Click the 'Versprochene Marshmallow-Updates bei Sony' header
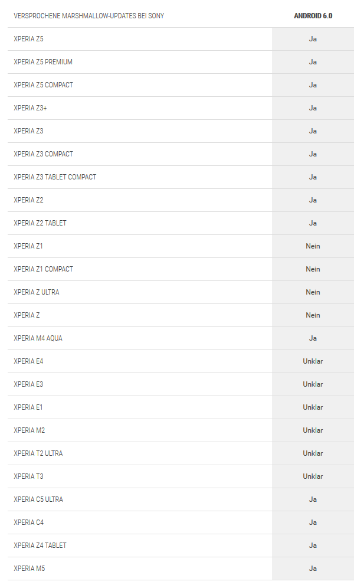Screen dimensions: 364x588 click(x=89, y=16)
